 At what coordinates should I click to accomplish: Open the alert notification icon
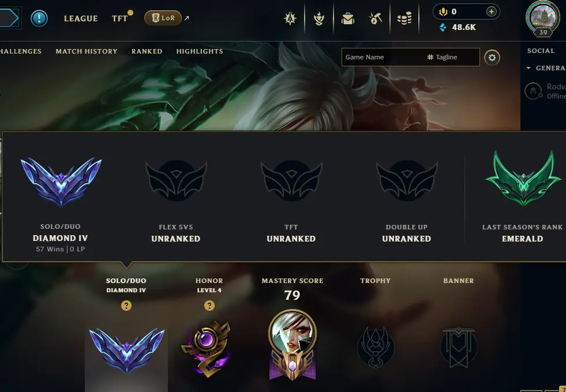pyautogui.click(x=39, y=18)
